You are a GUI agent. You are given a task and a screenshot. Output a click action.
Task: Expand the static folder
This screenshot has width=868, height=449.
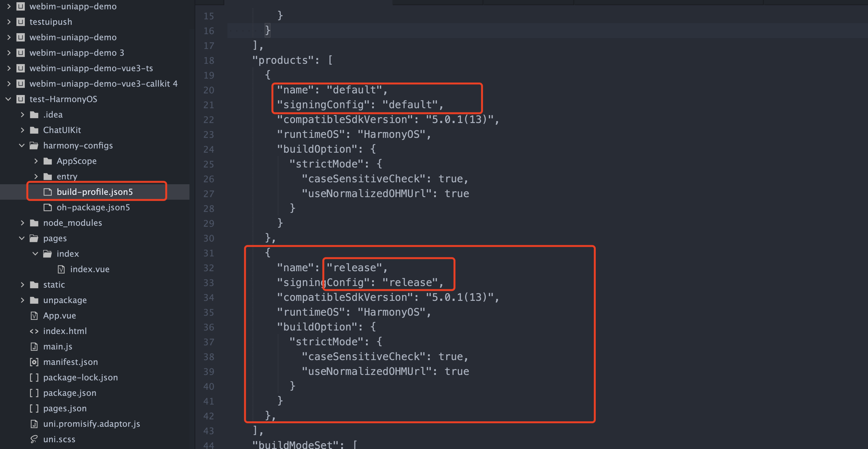[x=23, y=285]
